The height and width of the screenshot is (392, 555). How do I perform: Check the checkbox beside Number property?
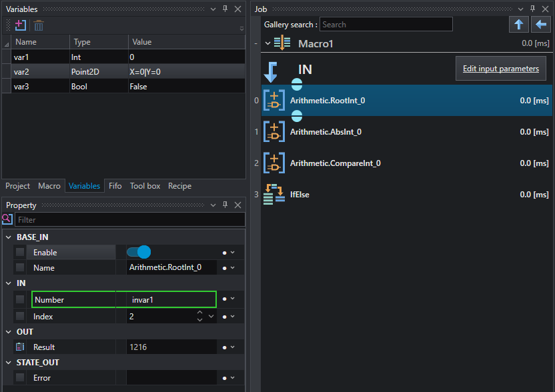click(20, 299)
